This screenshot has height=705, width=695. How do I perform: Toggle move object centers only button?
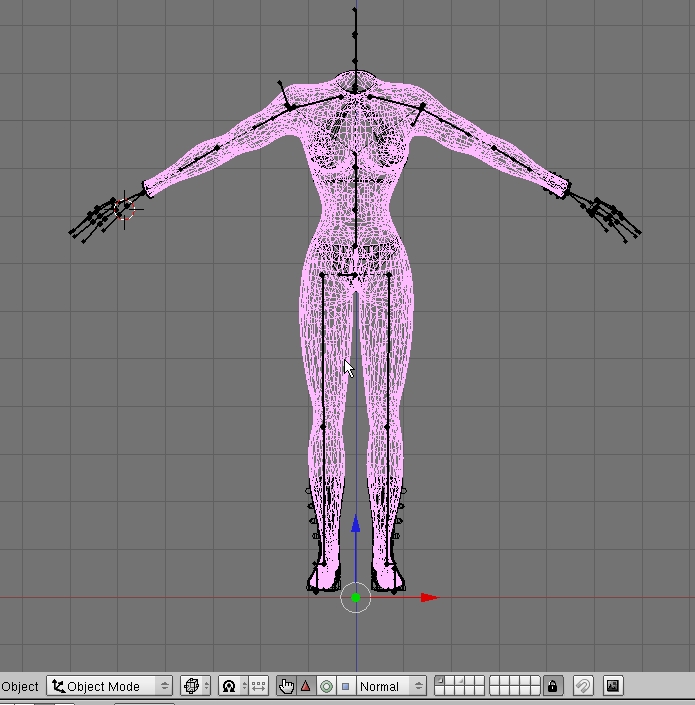point(259,686)
